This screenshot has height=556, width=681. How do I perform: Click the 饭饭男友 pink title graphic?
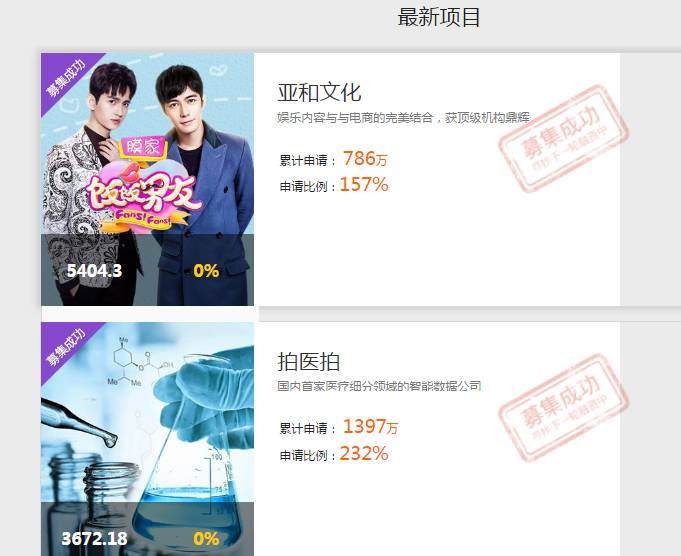(143, 193)
